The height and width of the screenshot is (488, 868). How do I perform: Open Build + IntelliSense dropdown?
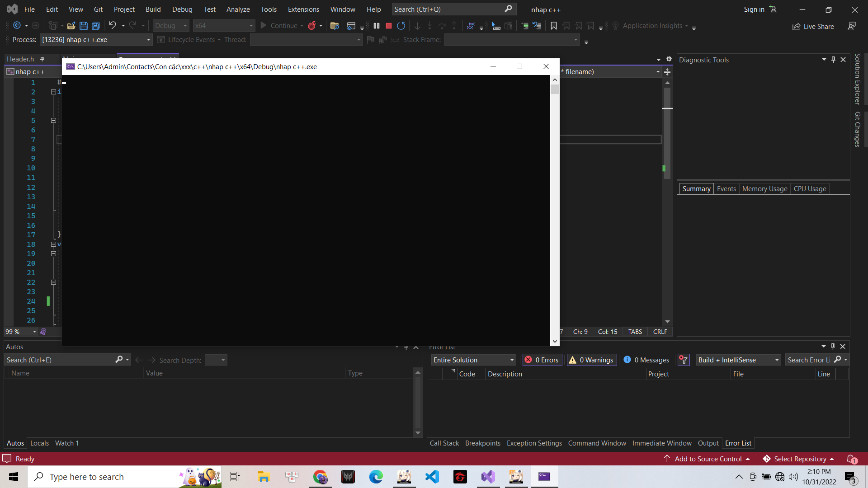(x=738, y=360)
